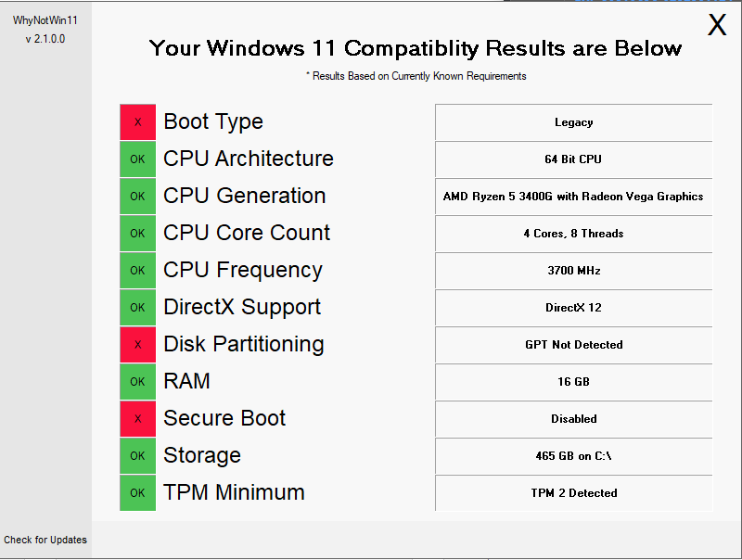Viewport: 742px width, 560px height.
Task: Click the green OK icon beside Storage
Action: point(137,455)
